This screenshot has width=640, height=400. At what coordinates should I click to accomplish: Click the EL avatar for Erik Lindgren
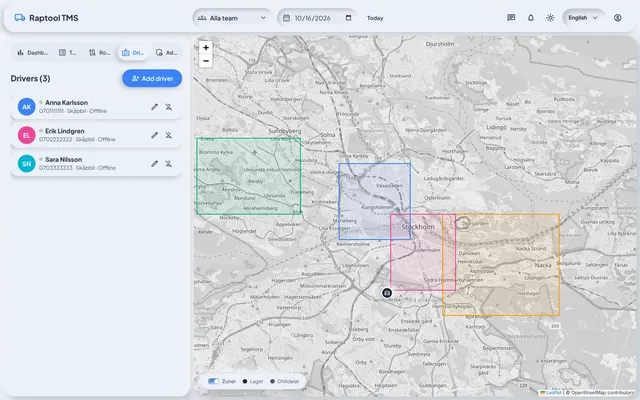[26, 135]
